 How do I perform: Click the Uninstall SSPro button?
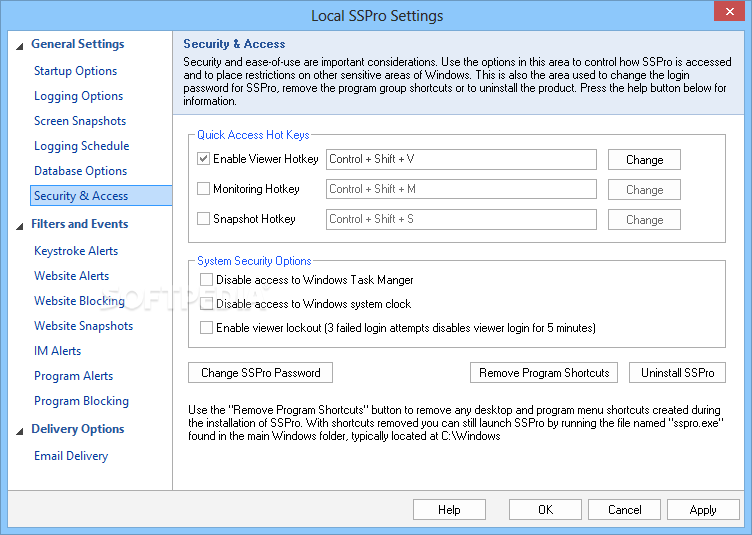pos(677,372)
